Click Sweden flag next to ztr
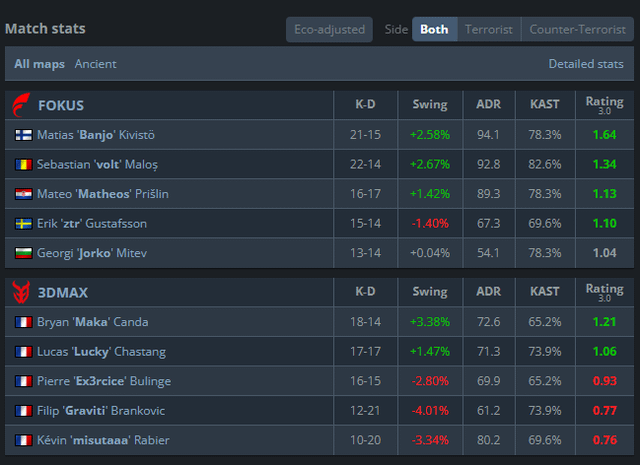 click(23, 224)
